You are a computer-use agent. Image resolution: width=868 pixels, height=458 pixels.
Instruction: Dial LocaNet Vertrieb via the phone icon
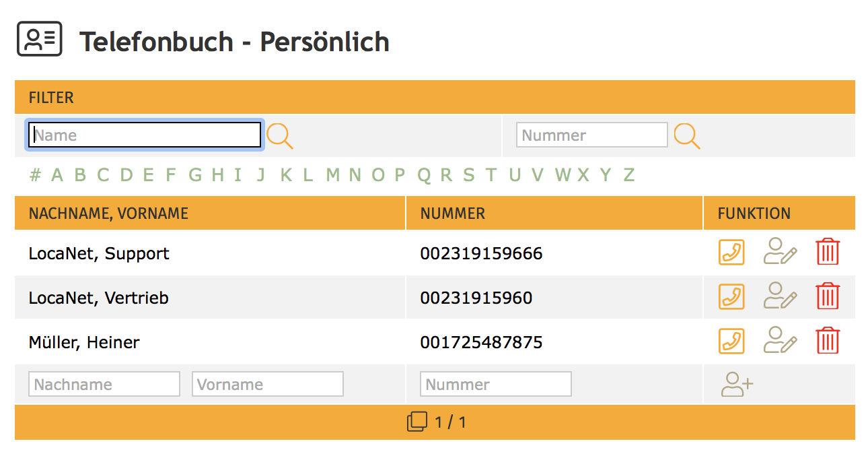(x=731, y=297)
